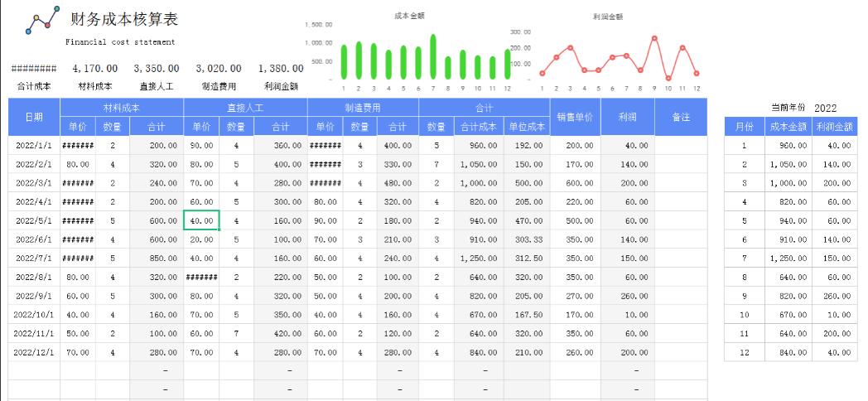Click the 1,250.00 total cost cell in the main table
868x401 pixels.
[x=478, y=258]
